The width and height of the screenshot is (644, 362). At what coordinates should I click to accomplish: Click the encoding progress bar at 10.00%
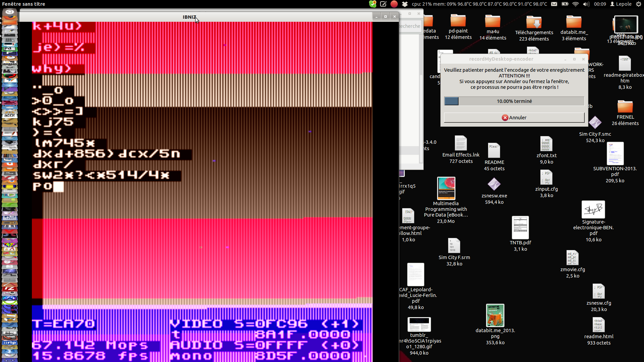pyautogui.click(x=514, y=101)
